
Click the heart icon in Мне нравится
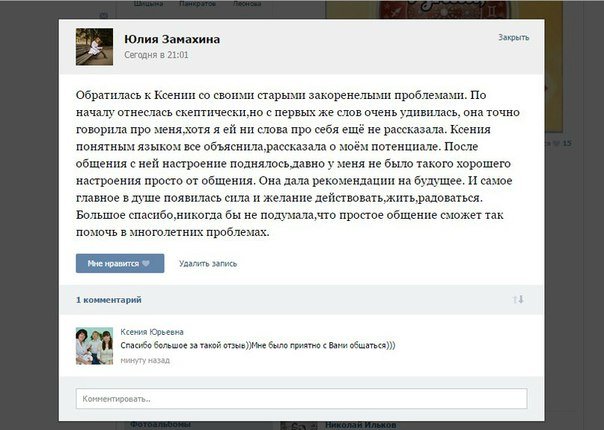coord(146,264)
